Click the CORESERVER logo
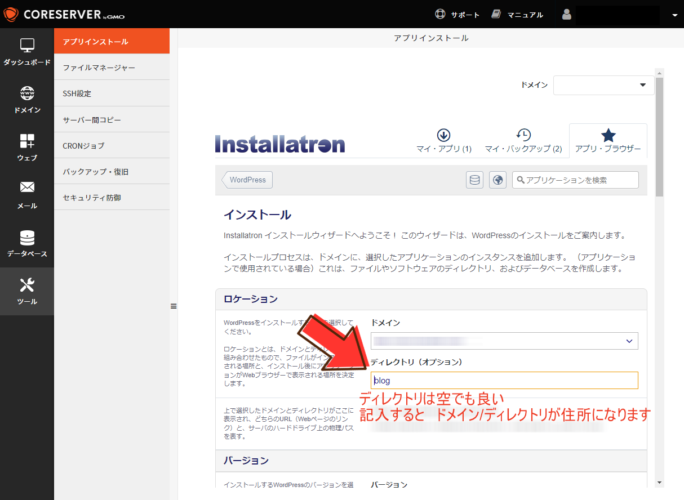The height and width of the screenshot is (500, 684). coord(64,14)
